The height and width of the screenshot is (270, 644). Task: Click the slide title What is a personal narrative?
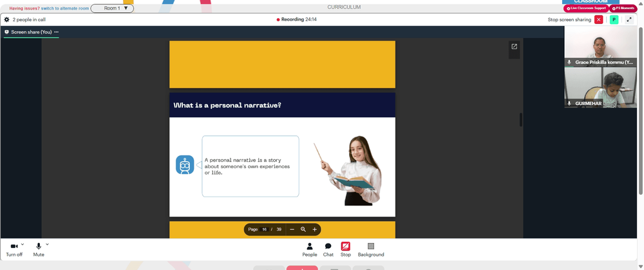pyautogui.click(x=227, y=105)
